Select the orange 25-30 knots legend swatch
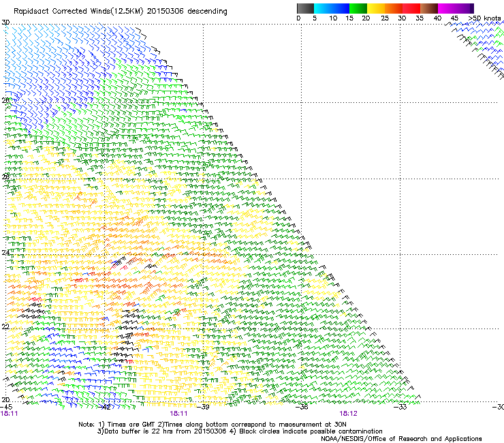This screenshot has height=443, width=504. click(x=394, y=8)
